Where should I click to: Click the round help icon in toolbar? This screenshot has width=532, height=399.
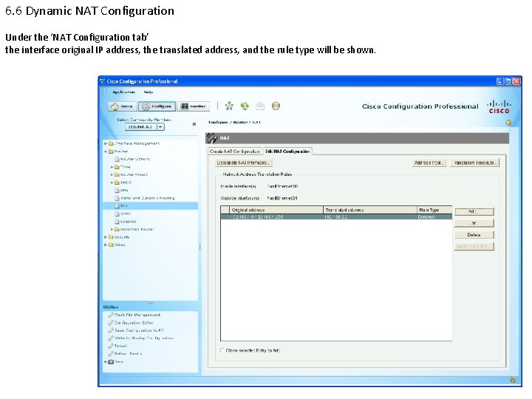pos(276,106)
